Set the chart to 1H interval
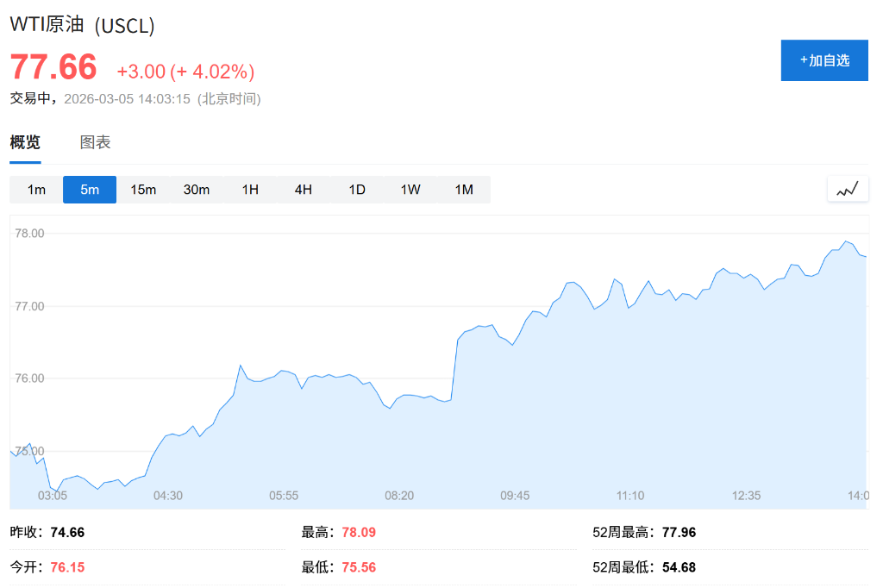The image size is (883, 588). 250,190
